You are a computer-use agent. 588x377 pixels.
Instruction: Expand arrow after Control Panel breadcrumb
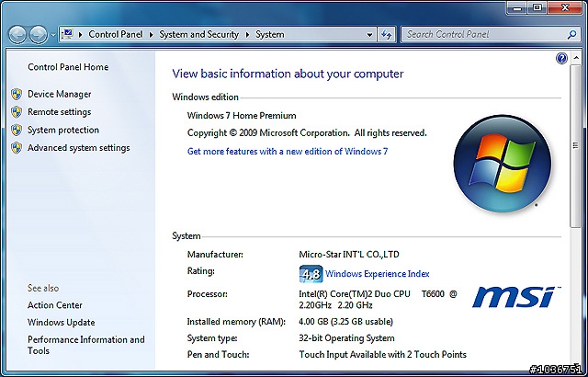tap(151, 35)
